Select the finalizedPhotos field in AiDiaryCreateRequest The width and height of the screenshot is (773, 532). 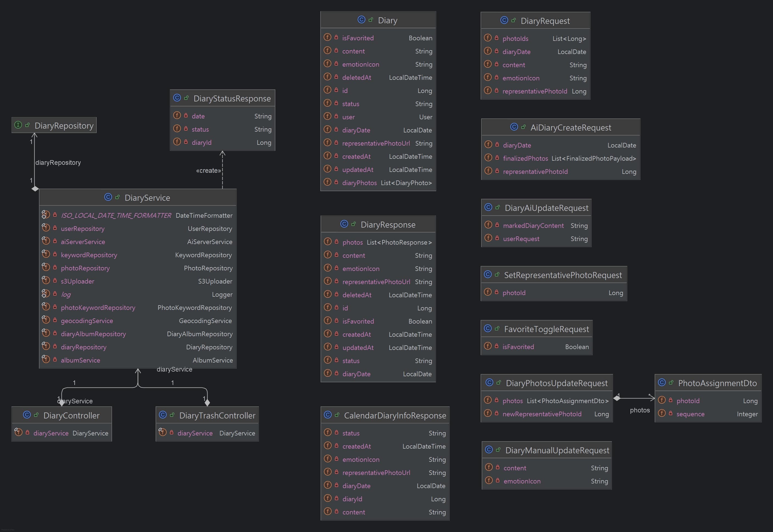coord(525,158)
